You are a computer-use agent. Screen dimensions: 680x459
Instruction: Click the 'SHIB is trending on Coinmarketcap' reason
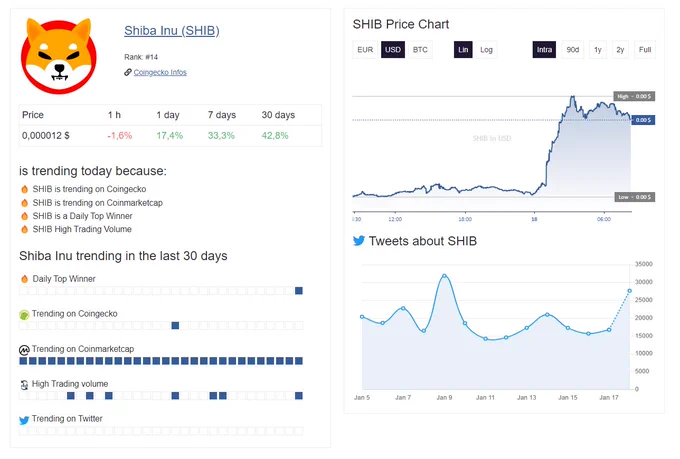tap(98, 203)
